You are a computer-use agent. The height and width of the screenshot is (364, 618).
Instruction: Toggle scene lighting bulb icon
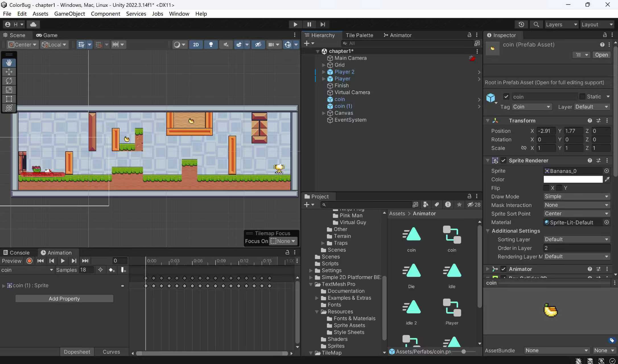coord(211,45)
